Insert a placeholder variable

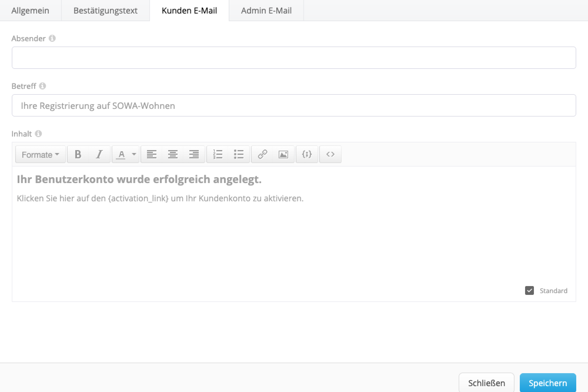pyautogui.click(x=307, y=154)
